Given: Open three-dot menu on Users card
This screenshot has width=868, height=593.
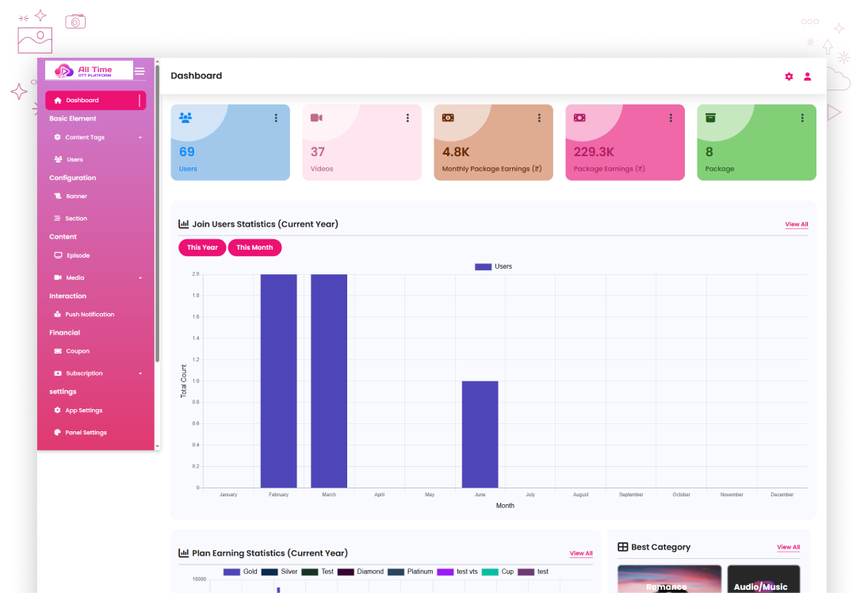Looking at the screenshot, I should [x=276, y=118].
